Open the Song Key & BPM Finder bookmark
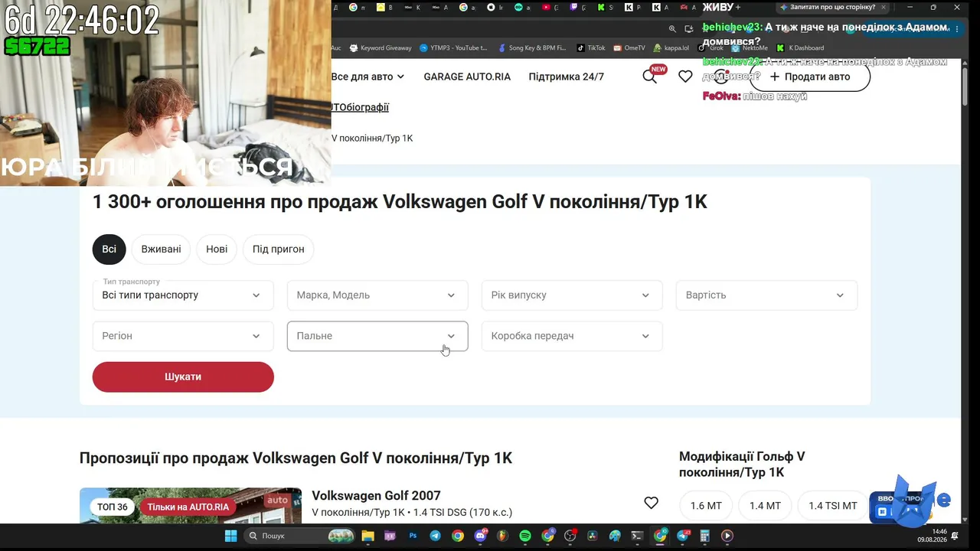Viewport: 980px width, 551px height. point(531,47)
